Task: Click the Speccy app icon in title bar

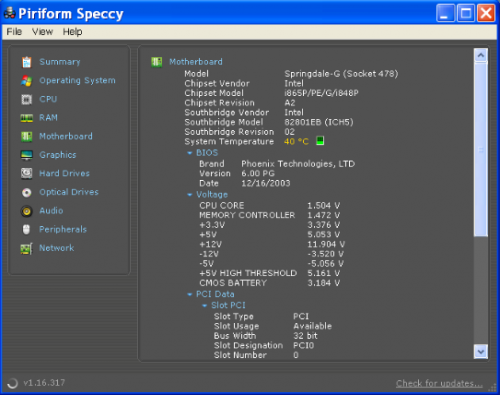Action: coord(9,13)
